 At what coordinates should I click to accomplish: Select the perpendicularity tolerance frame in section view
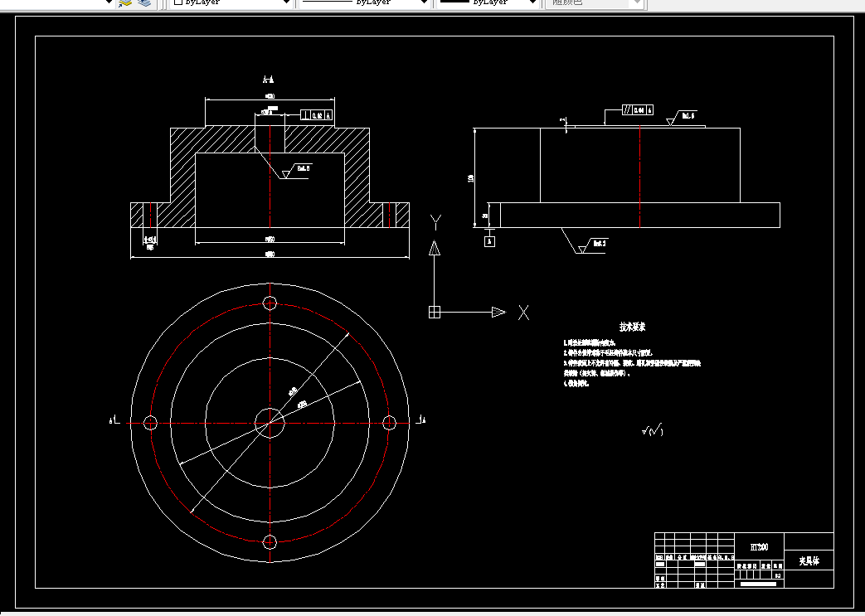tap(317, 115)
